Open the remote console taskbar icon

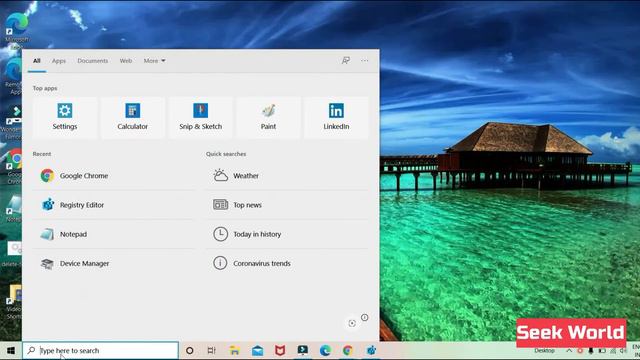coord(303,351)
